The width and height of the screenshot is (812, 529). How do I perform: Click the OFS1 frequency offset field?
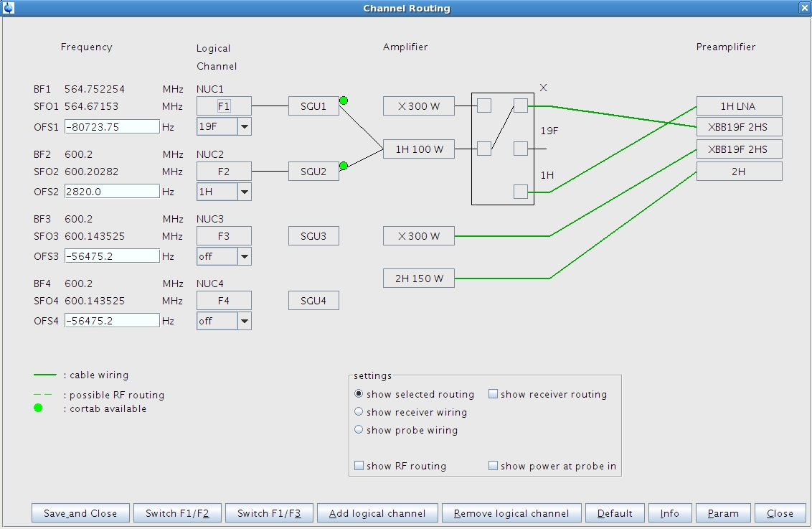pyautogui.click(x=112, y=127)
